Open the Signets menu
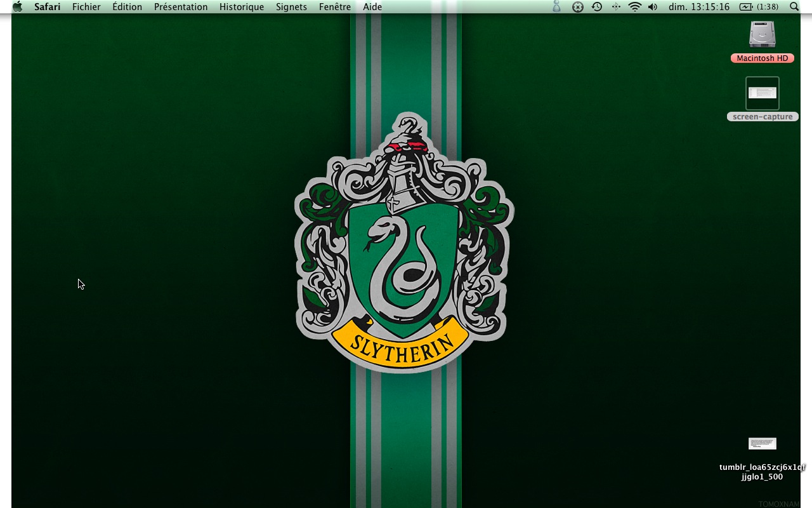 click(291, 7)
